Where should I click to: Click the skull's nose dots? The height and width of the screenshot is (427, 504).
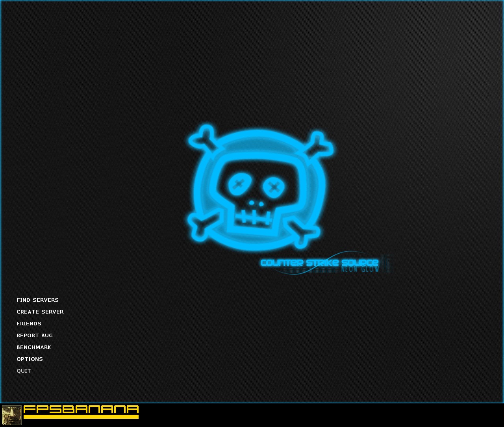(256, 203)
